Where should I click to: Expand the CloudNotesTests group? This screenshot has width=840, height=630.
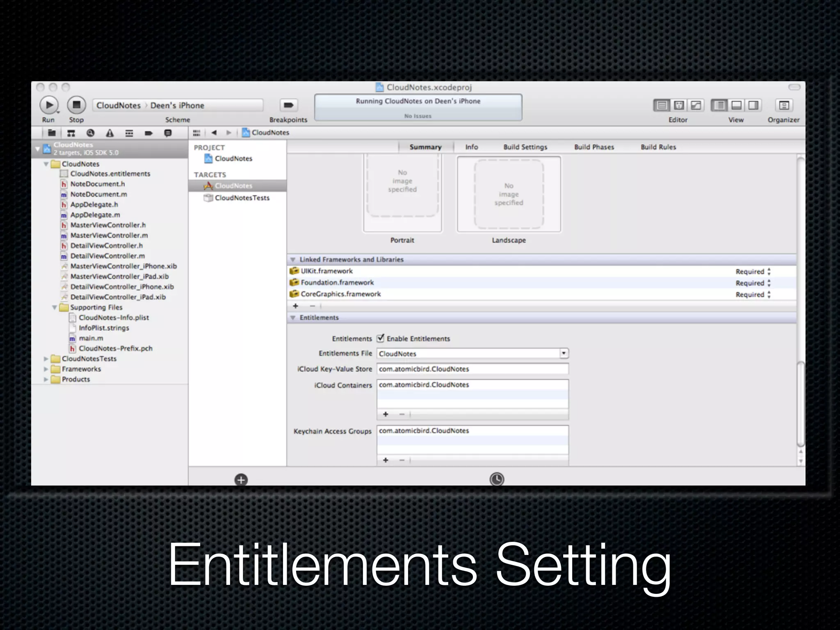(x=46, y=359)
